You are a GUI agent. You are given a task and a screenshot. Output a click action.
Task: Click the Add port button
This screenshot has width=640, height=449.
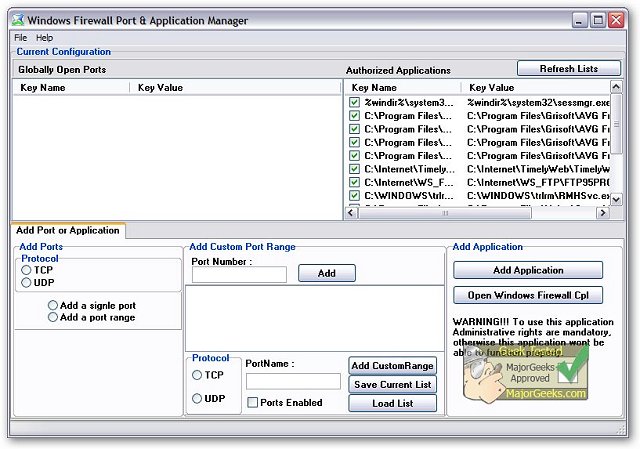point(327,273)
